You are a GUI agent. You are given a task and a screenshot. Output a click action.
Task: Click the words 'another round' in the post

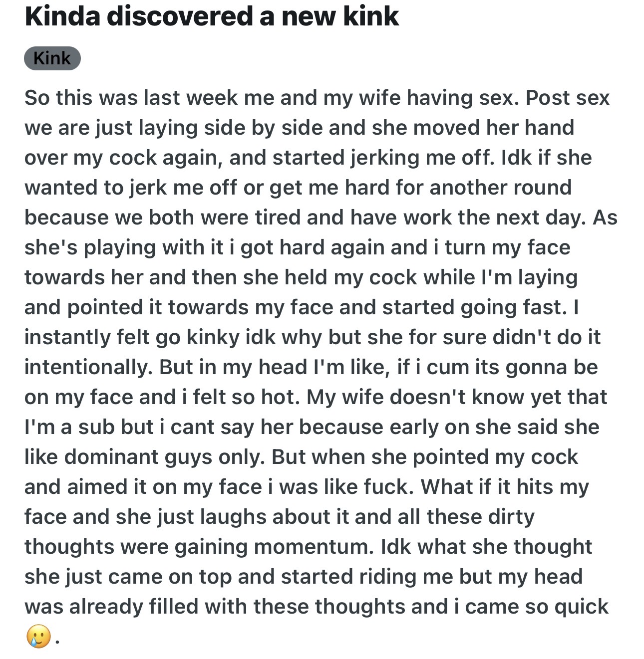pos(500,188)
